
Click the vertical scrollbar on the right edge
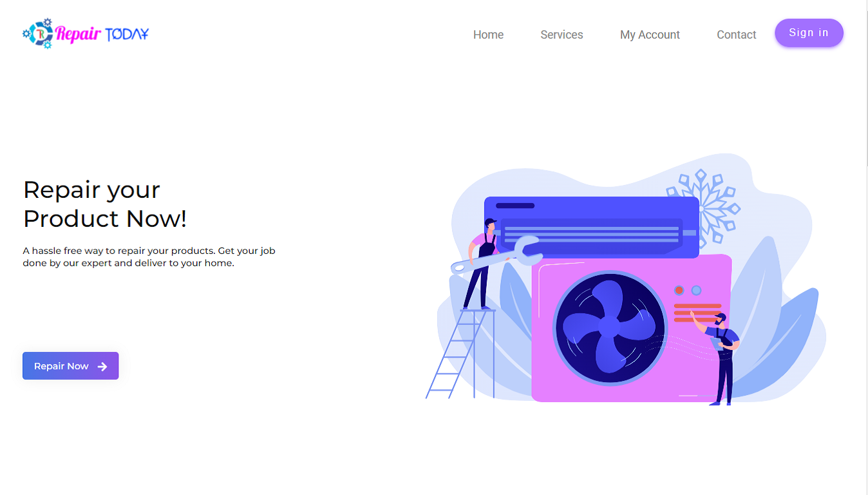(865, 84)
